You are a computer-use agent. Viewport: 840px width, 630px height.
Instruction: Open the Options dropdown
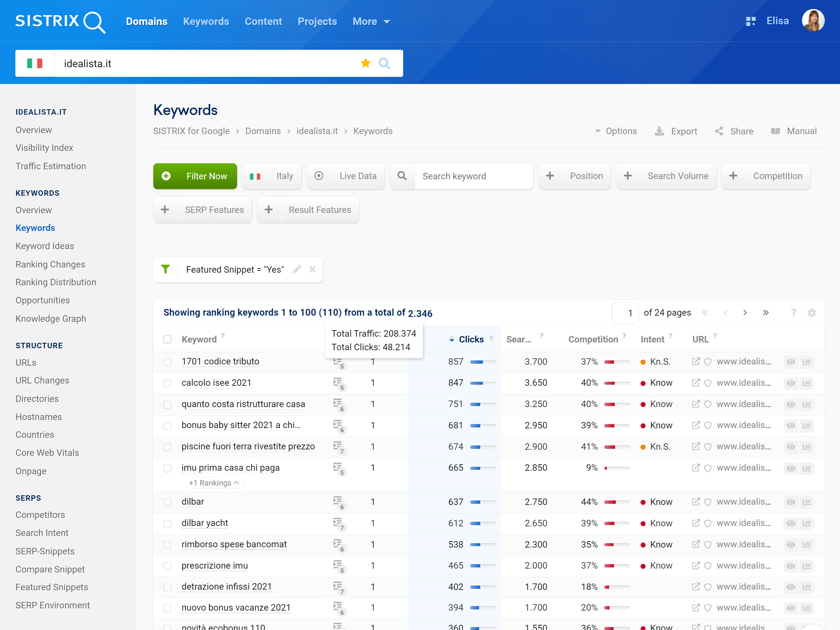point(615,131)
